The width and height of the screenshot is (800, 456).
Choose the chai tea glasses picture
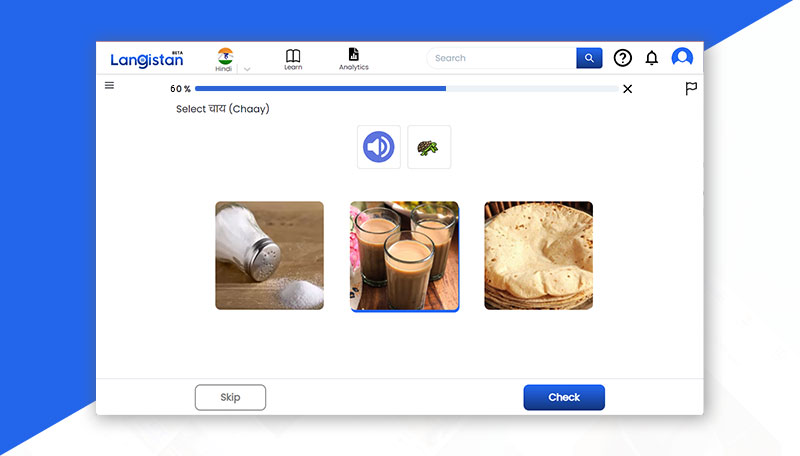pos(404,255)
